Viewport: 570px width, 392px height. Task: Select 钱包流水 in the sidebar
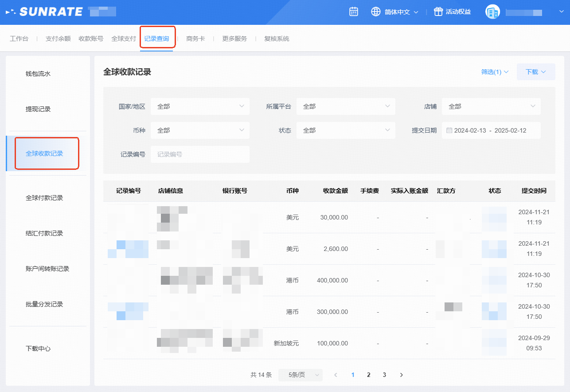(38, 74)
